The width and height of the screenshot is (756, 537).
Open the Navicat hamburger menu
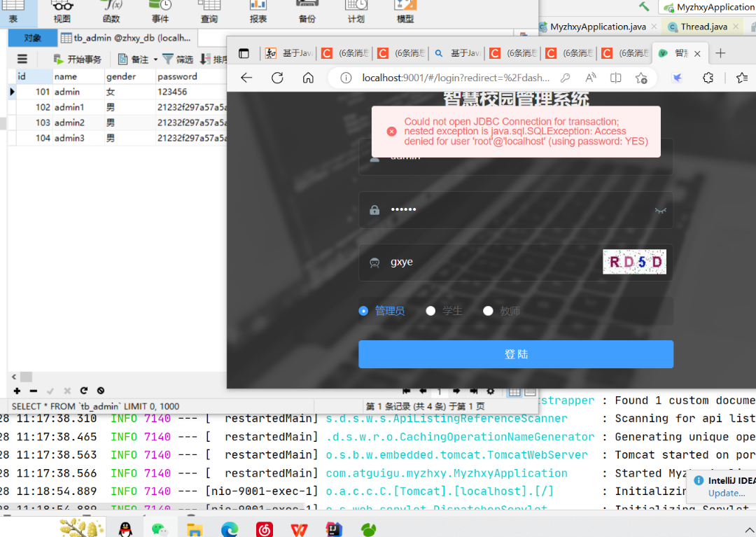22,60
